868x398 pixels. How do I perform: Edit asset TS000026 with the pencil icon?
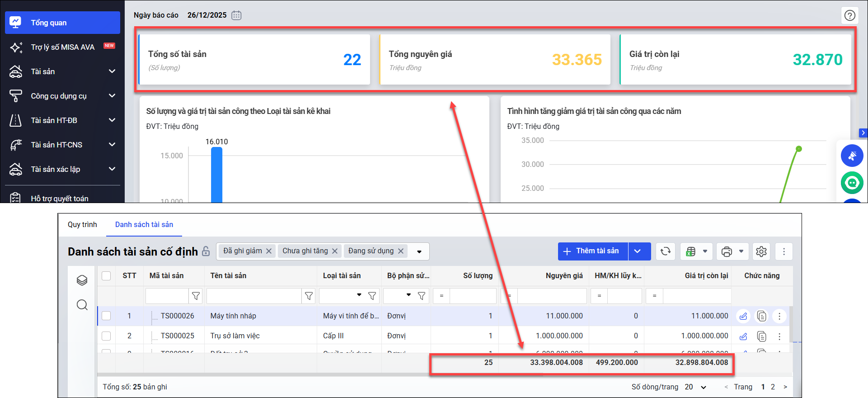pos(743,316)
